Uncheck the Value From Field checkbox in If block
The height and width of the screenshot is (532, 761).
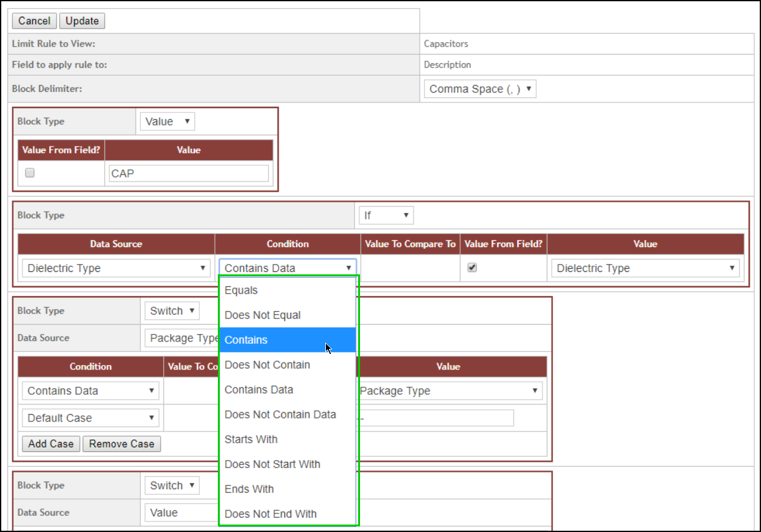click(472, 268)
